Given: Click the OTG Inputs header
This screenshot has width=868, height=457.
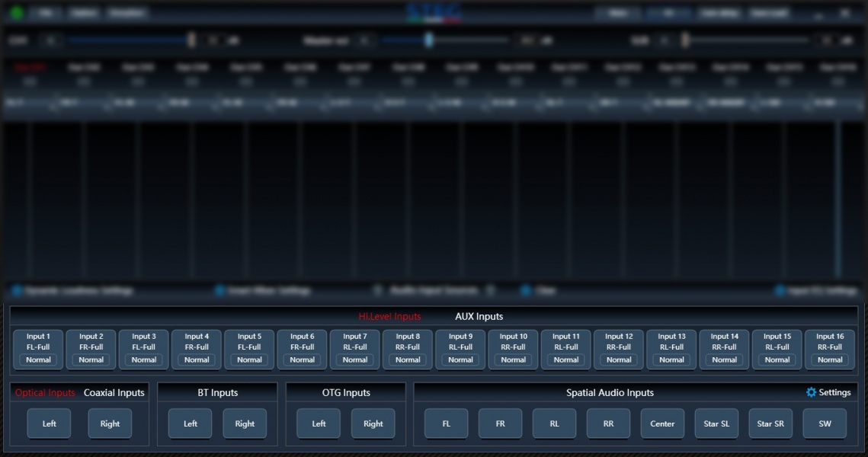Looking at the screenshot, I should click(x=346, y=393).
